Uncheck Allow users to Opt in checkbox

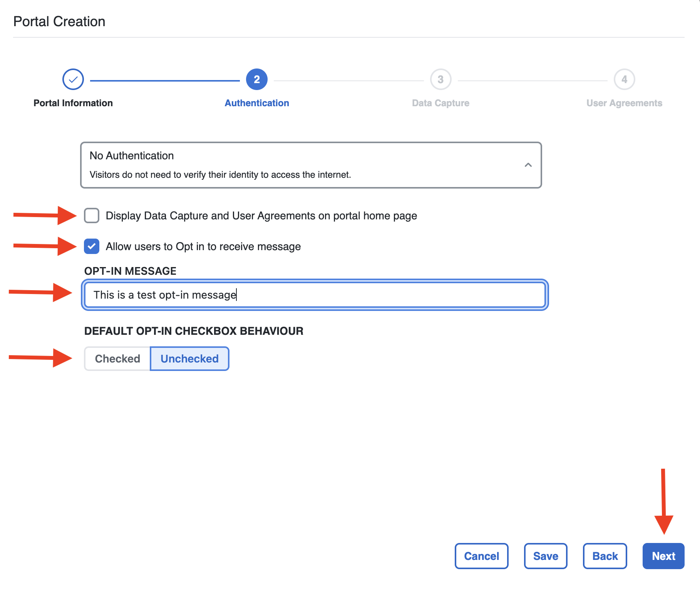click(x=92, y=247)
